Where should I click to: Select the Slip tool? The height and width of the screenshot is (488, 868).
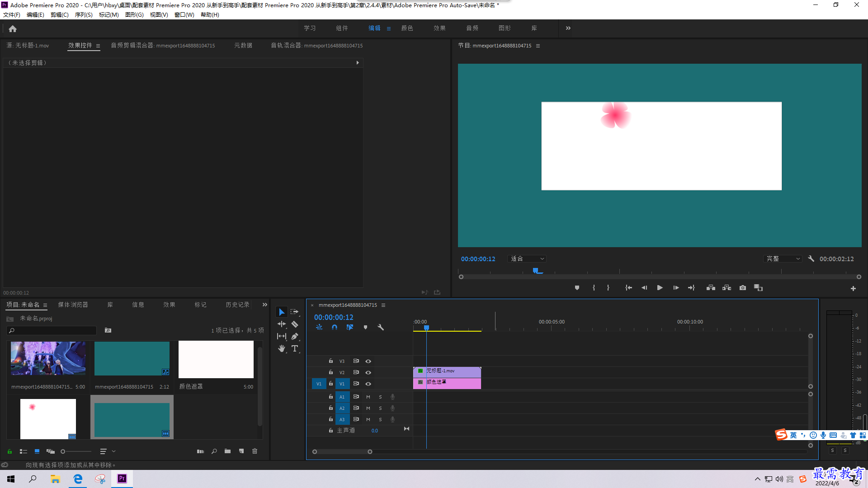pos(281,336)
